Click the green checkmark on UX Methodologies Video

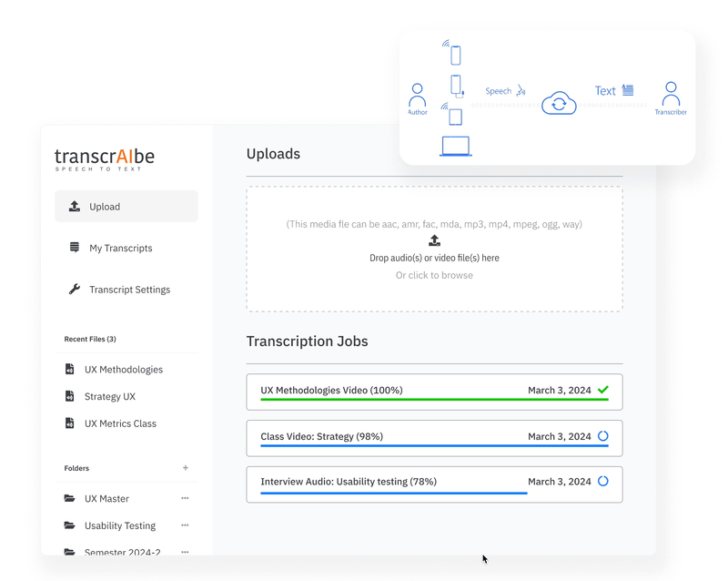603,388
